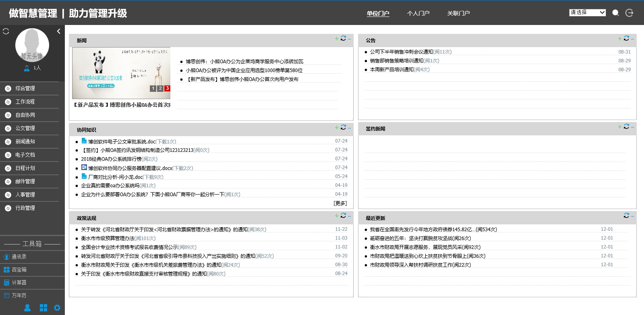Switch to the 关联门户 tab
The height and width of the screenshot is (315, 644).
(x=458, y=13)
